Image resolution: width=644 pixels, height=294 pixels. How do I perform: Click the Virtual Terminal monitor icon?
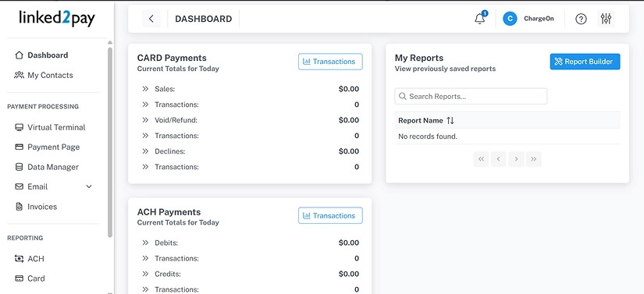pos(19,127)
